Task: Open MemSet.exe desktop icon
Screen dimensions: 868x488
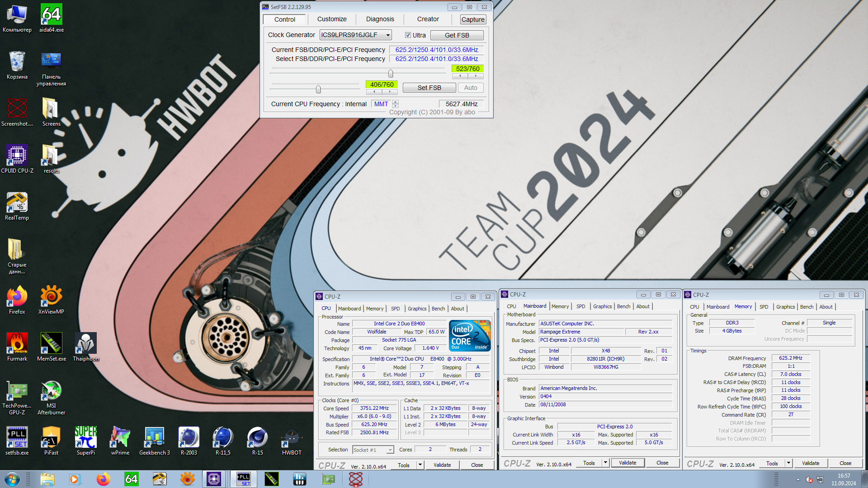Action: [51, 347]
